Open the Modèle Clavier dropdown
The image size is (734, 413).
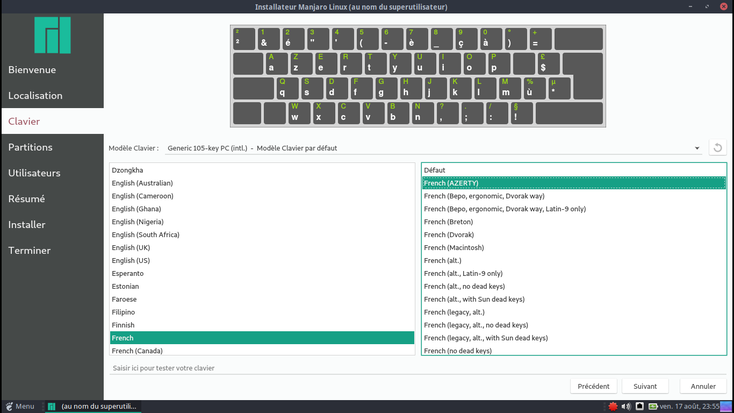433,148
